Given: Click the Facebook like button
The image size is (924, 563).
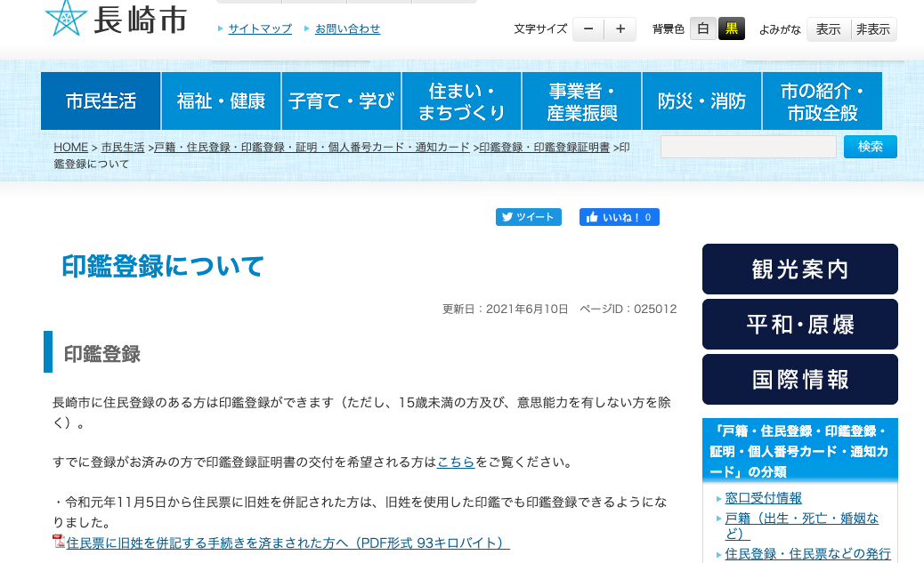Looking at the screenshot, I should (619, 217).
